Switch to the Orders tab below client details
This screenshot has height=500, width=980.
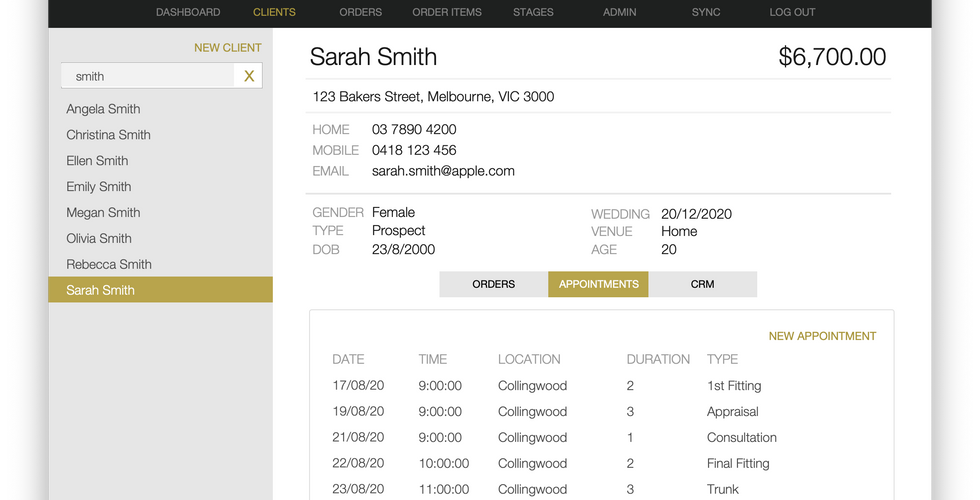[x=494, y=284]
